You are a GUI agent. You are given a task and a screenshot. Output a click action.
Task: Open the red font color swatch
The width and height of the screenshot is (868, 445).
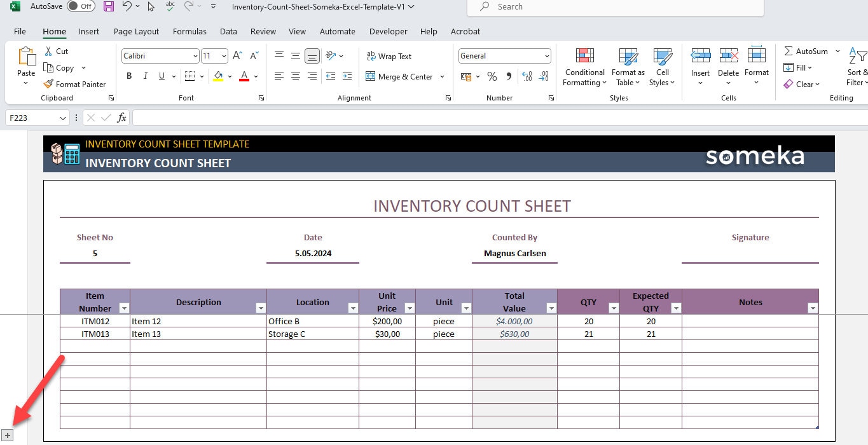[244, 76]
